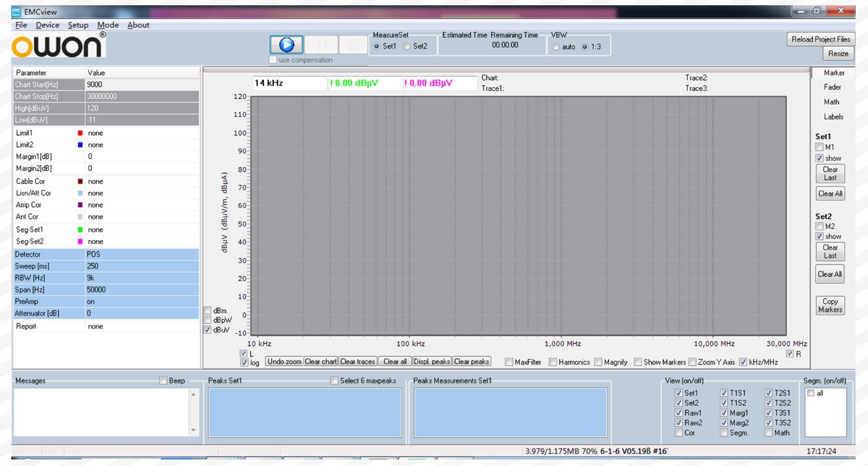Select the Set2 measure set radio

[x=407, y=46]
